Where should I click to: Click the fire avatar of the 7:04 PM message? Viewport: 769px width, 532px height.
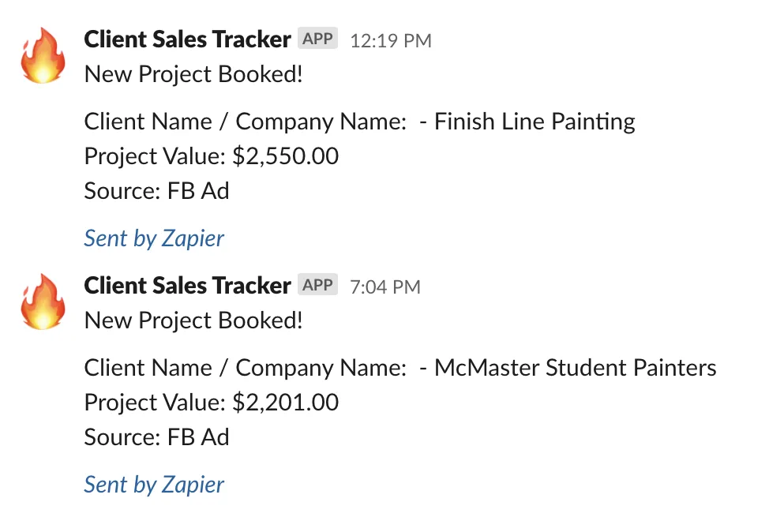(43, 302)
